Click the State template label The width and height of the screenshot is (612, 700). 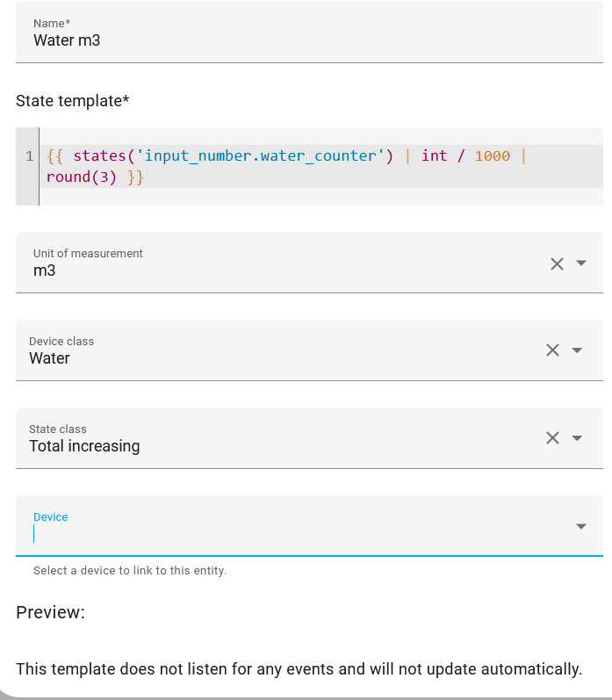point(73,101)
